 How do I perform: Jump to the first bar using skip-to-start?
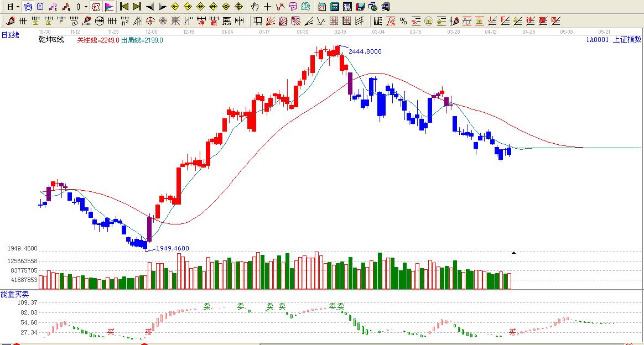click(x=124, y=7)
